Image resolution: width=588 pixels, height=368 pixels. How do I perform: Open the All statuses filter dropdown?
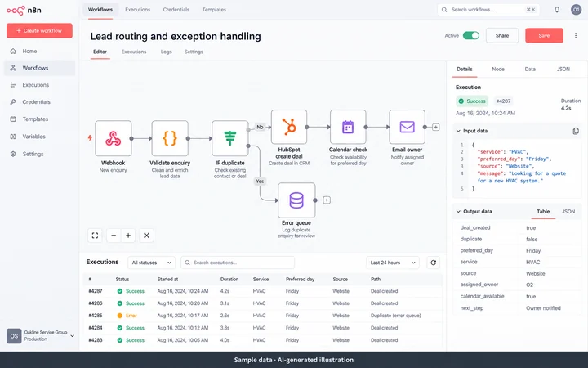152,263
